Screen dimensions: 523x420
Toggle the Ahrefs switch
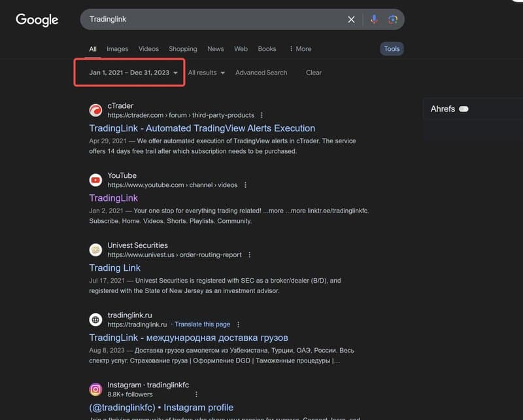coord(464,109)
